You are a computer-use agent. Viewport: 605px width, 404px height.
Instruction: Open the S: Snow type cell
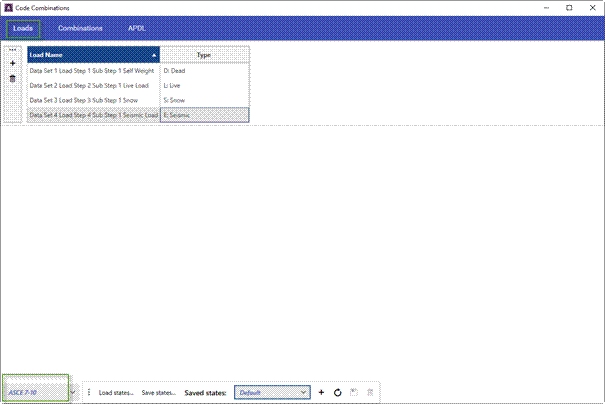204,100
